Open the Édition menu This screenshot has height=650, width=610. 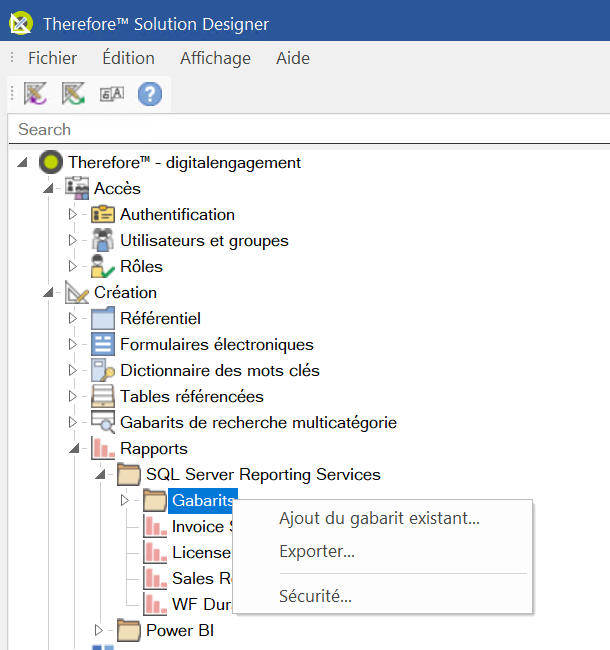coord(128,58)
